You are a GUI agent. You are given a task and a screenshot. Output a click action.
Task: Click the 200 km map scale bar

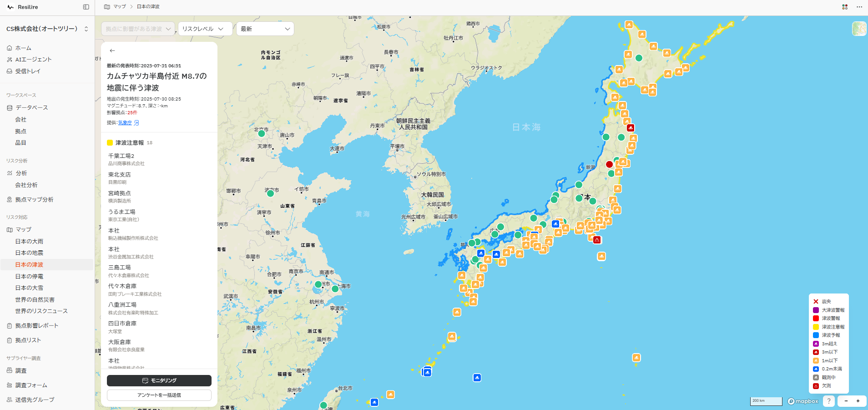click(766, 401)
